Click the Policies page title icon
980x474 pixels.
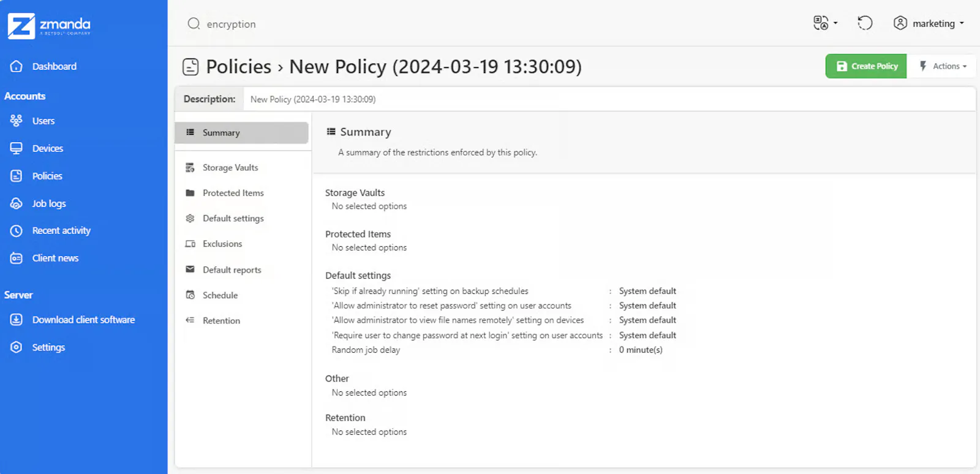click(x=190, y=67)
